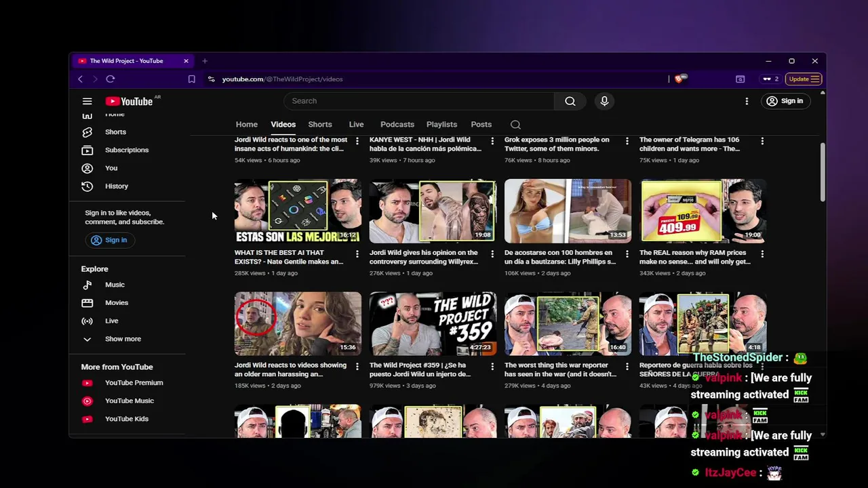868x488 pixels.
Task: Switch to Podcasts tab
Action: point(397,125)
